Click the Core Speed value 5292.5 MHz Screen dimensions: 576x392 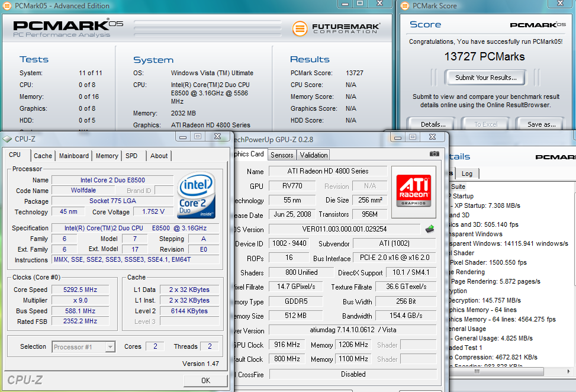coord(80,290)
